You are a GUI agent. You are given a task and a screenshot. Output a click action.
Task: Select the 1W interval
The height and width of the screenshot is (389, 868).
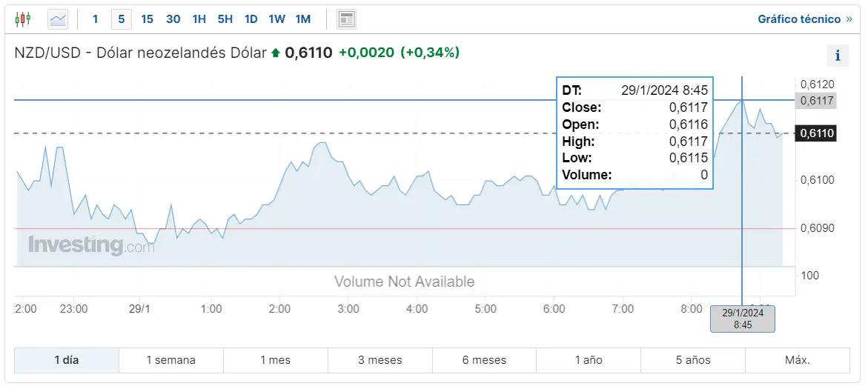pyautogui.click(x=276, y=19)
